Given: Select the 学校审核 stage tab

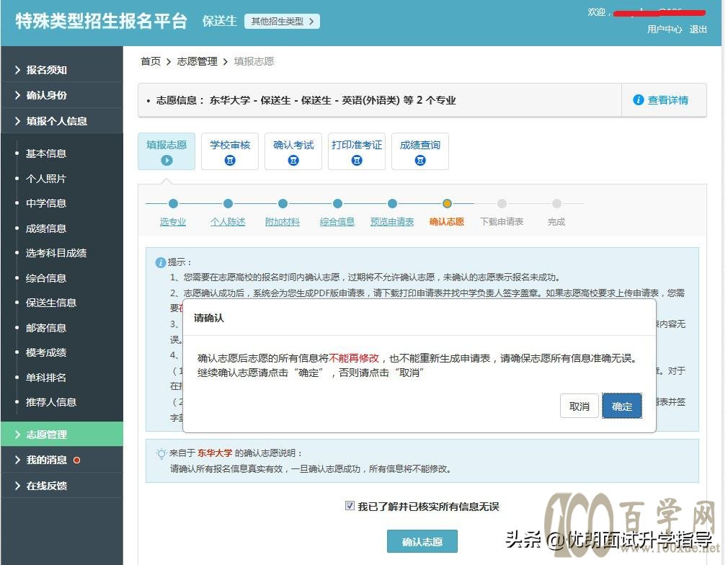Looking at the screenshot, I should [230, 151].
